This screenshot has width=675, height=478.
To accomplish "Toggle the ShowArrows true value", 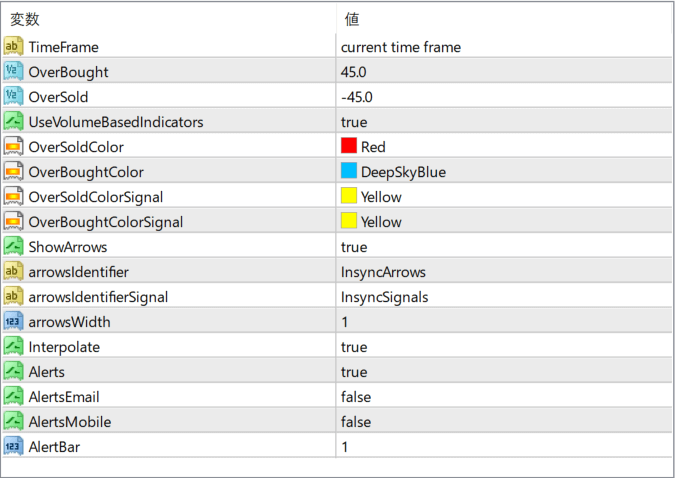I will click(504, 247).
